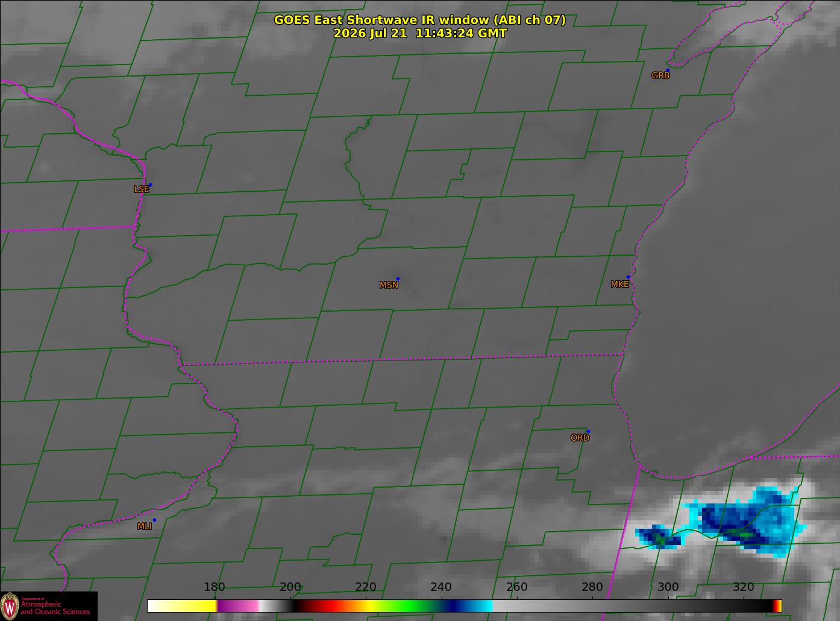Click the GRB station marker

(x=668, y=71)
